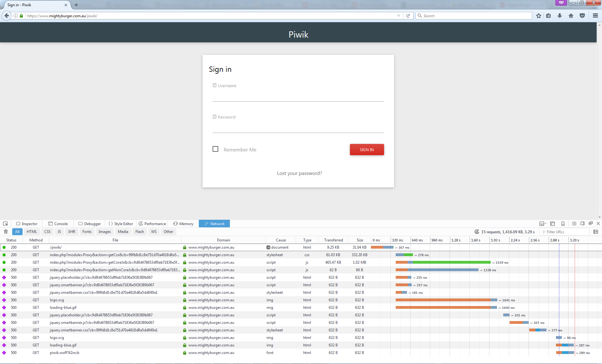Toggle network details pane icon
Screen dimensions: 602x364
(596, 232)
